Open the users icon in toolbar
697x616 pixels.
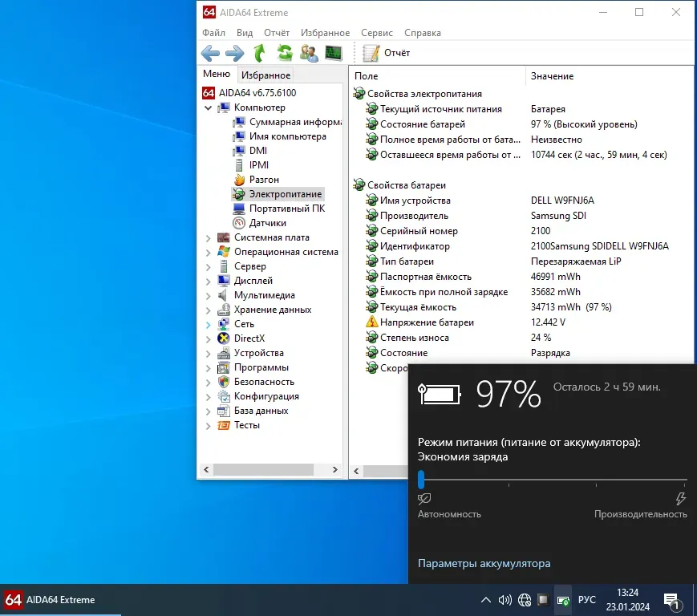coord(309,54)
